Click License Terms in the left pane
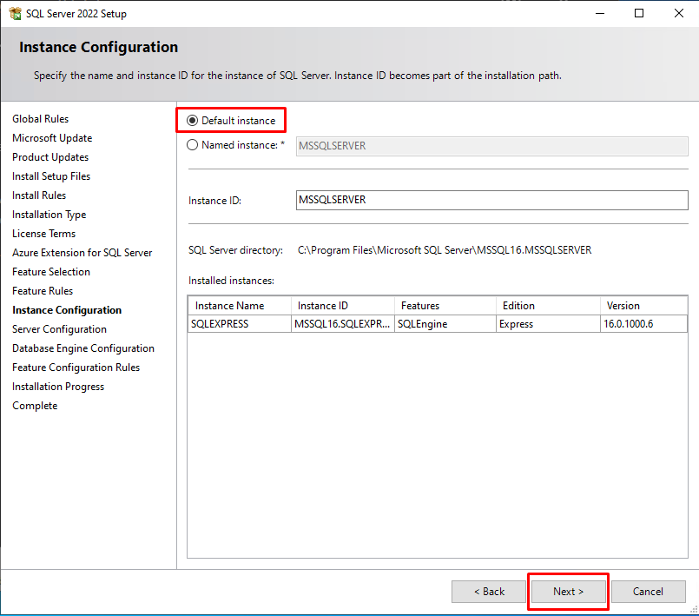 (43, 234)
